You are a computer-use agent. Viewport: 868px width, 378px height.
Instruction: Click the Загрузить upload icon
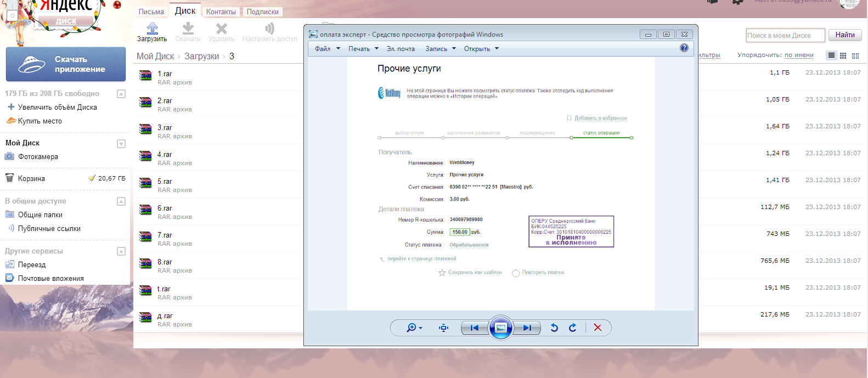coord(153,28)
